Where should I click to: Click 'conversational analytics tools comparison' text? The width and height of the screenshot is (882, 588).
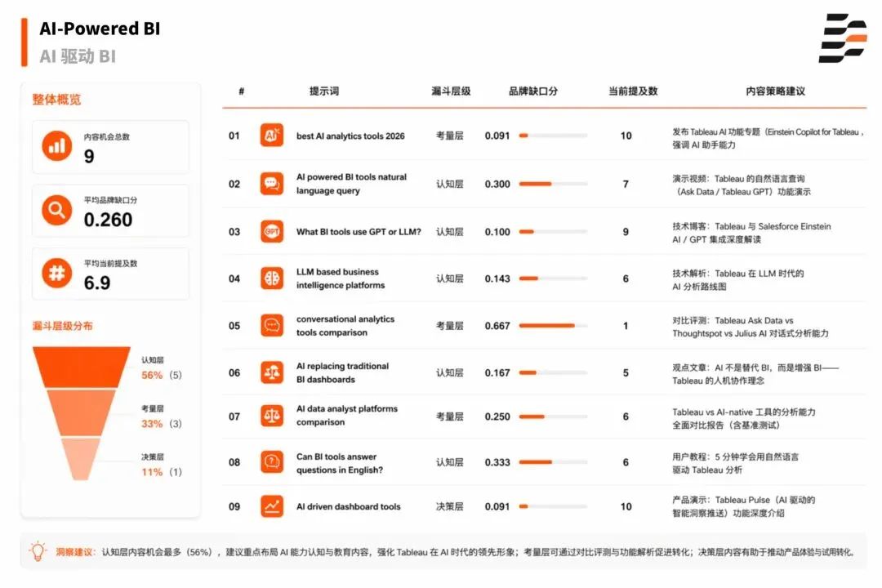pos(345,325)
